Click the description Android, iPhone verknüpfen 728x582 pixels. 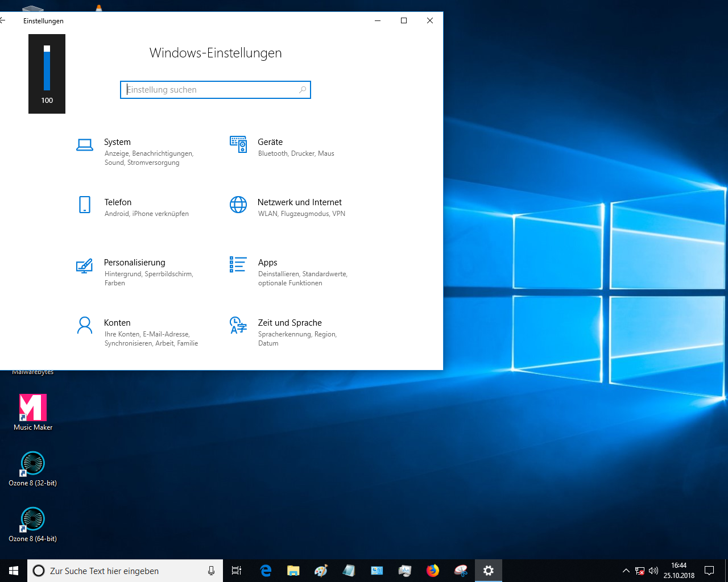click(147, 214)
